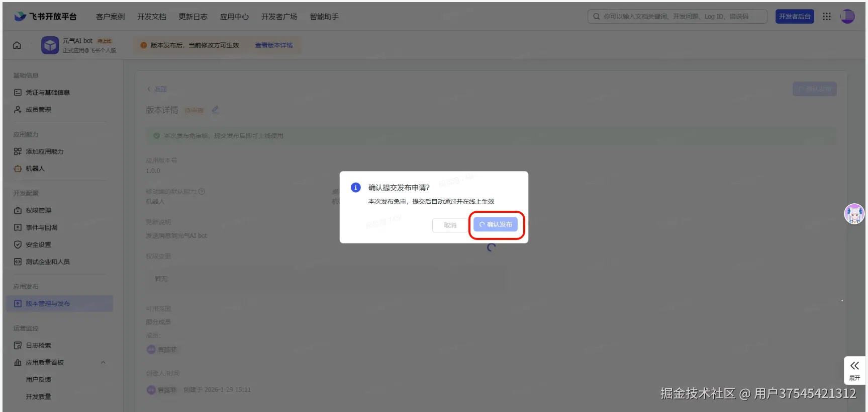Edit version details with pencil icon
Viewport: 868px width, 412px height.
(x=216, y=109)
